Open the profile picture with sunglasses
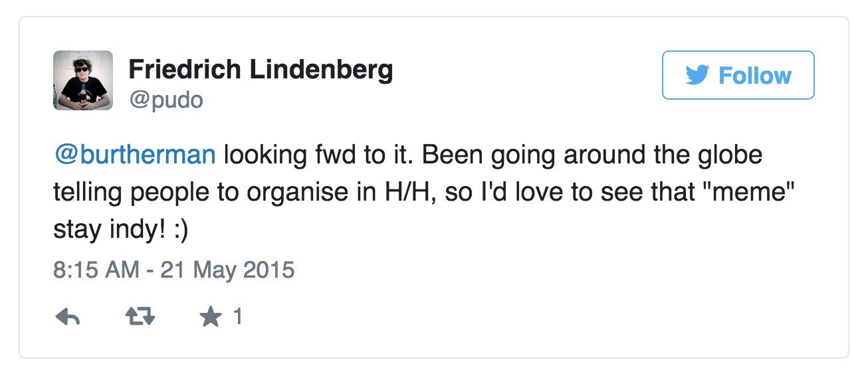Viewport: 868px width, 376px height. click(x=83, y=80)
